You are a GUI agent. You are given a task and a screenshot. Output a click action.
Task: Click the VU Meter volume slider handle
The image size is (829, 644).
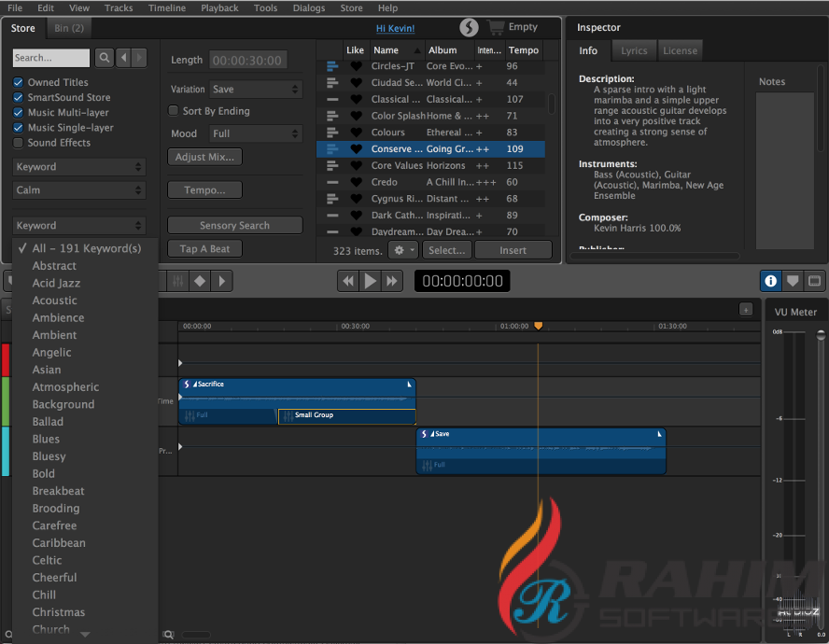coord(821,334)
